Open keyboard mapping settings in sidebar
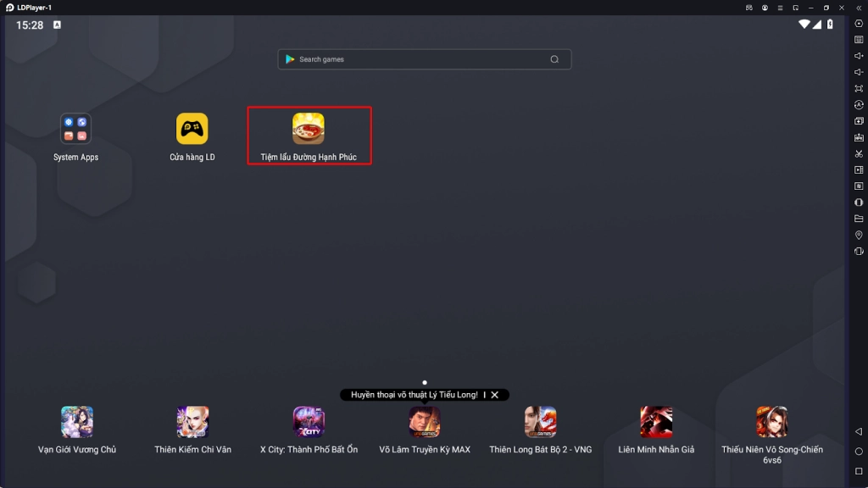This screenshot has height=488, width=868. (859, 40)
